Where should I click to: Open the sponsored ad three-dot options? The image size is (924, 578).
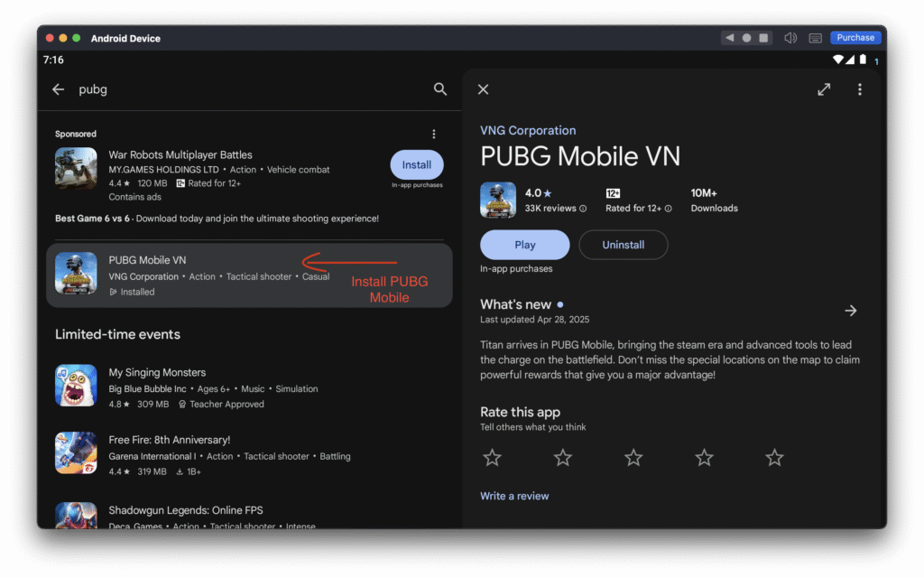tap(434, 135)
